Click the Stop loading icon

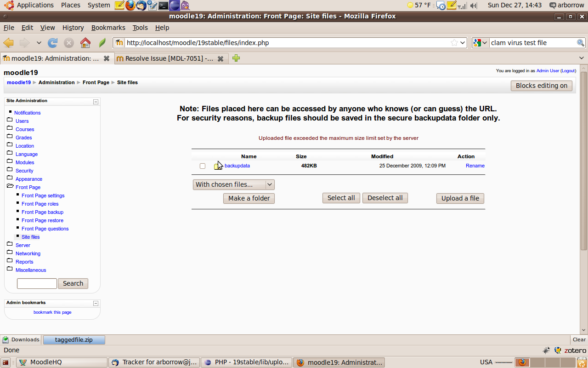pos(69,43)
